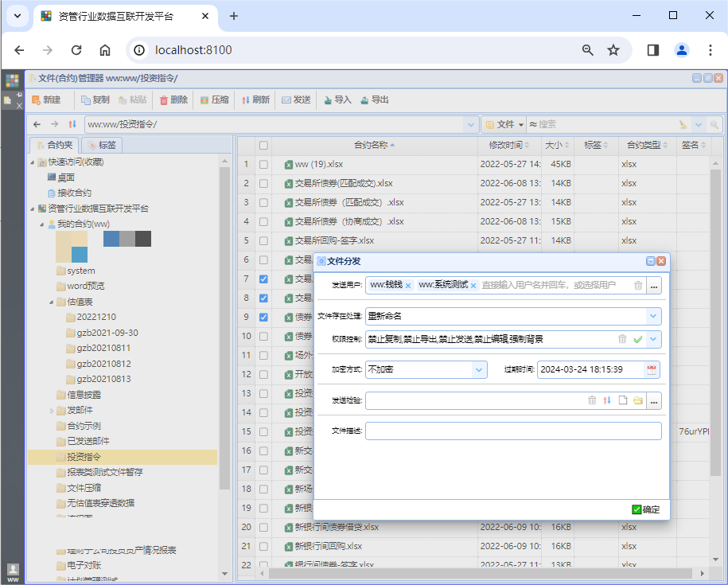Open gzb20210811 folder in tree
728x585 pixels.
click(x=103, y=349)
